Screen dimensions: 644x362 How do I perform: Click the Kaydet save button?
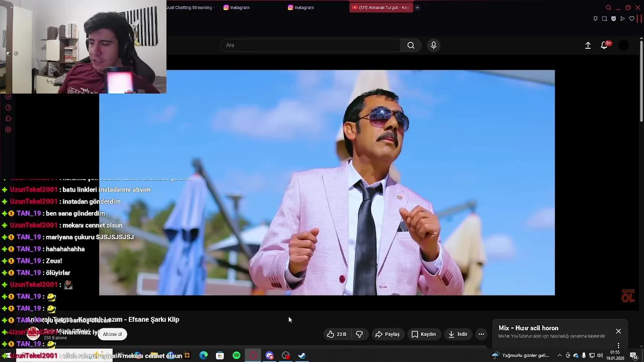[424, 334]
